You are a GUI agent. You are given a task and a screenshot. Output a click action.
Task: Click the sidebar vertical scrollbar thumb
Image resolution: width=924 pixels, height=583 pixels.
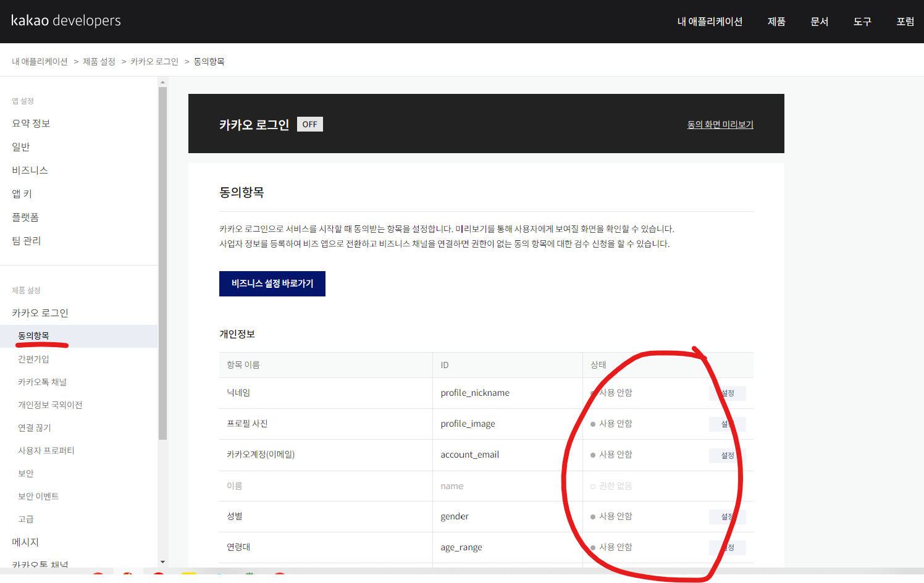[162, 263]
